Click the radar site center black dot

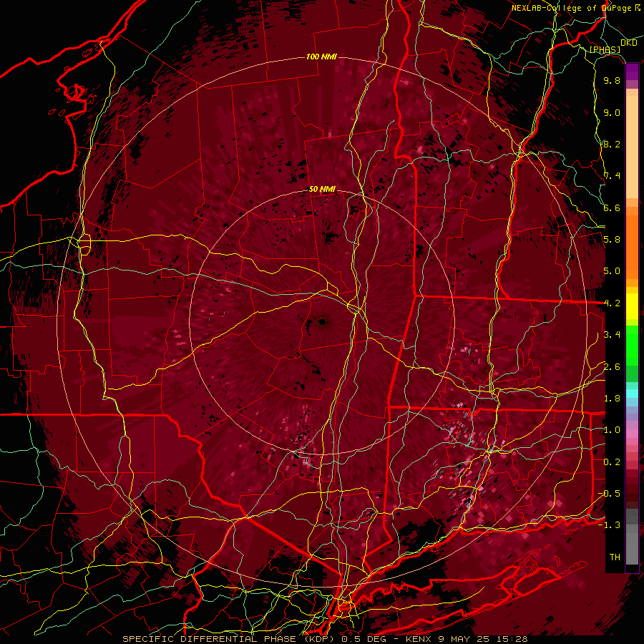323,322
